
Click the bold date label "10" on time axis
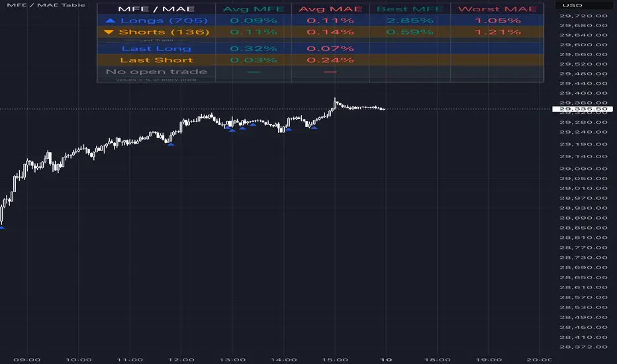tap(386, 359)
